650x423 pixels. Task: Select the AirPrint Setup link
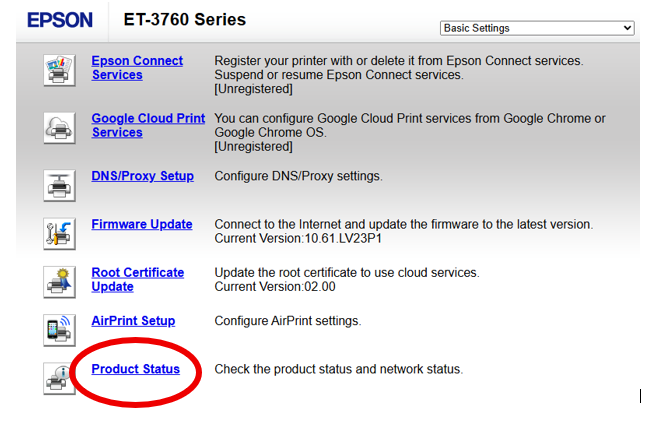click(133, 321)
